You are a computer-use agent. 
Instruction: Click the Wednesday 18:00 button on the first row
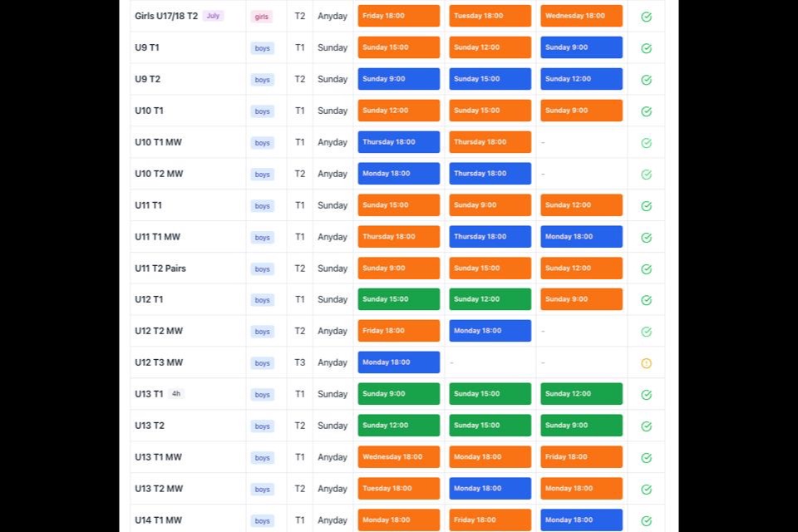click(581, 15)
